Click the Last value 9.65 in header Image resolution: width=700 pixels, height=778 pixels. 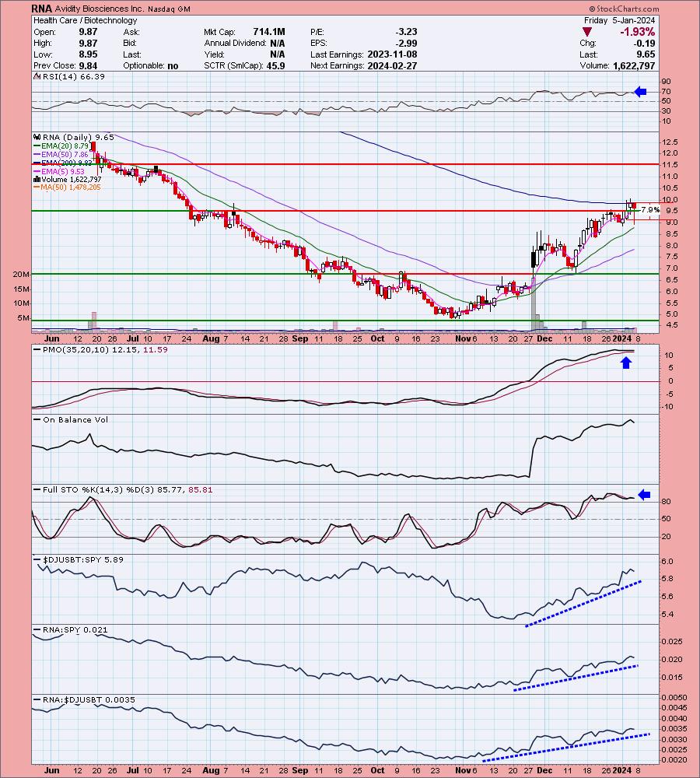coord(646,54)
